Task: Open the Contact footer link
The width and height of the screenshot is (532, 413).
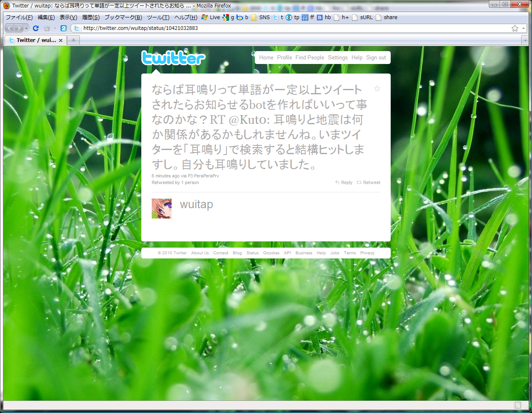Action: (x=221, y=253)
